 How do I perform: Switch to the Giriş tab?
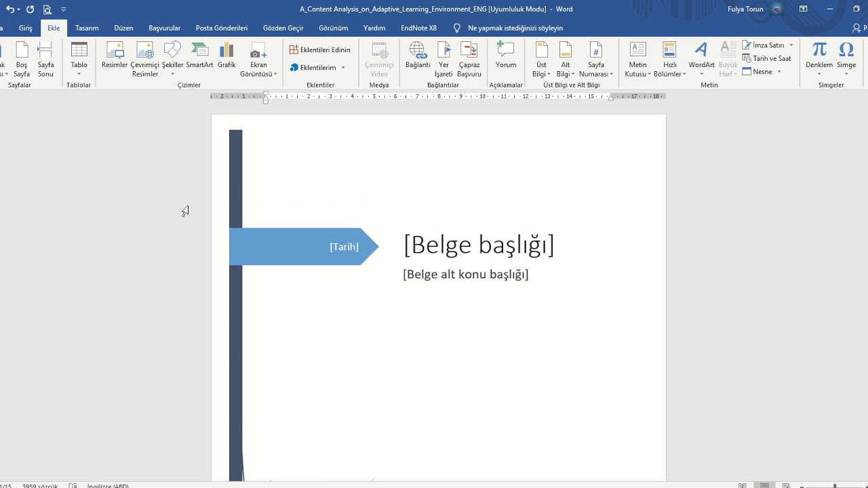25,28
